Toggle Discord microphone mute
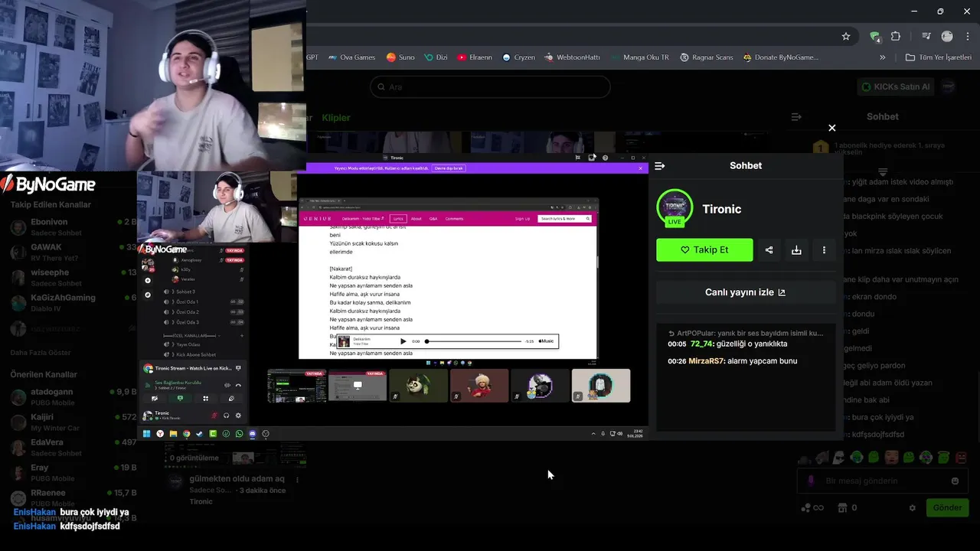The height and width of the screenshot is (551, 980). 214,416
